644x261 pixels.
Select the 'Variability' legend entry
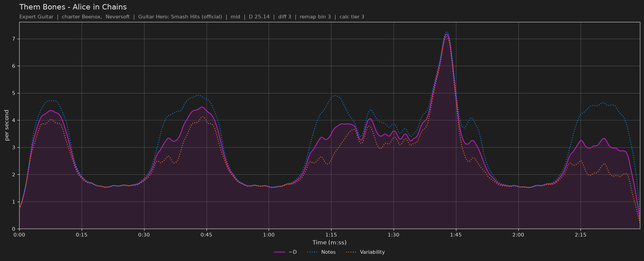click(365, 252)
